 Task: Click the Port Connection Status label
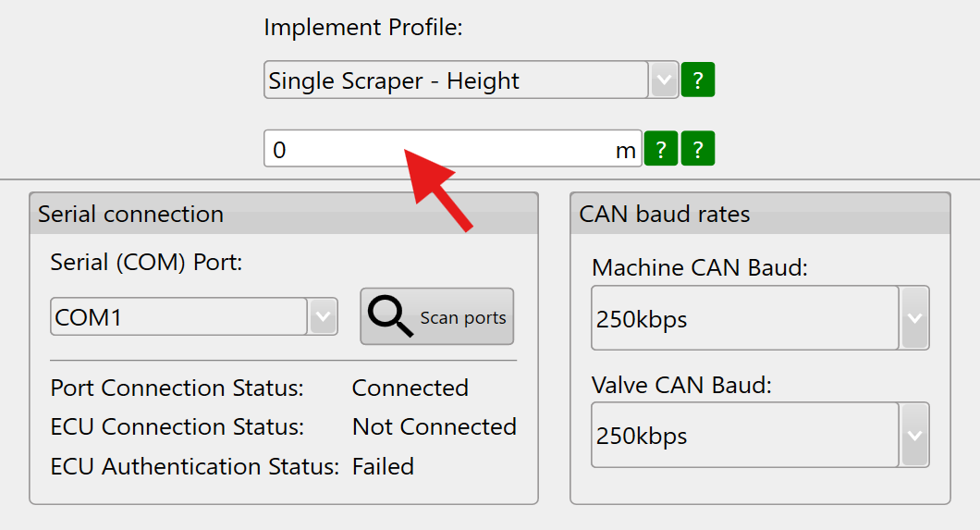pyautogui.click(x=177, y=388)
